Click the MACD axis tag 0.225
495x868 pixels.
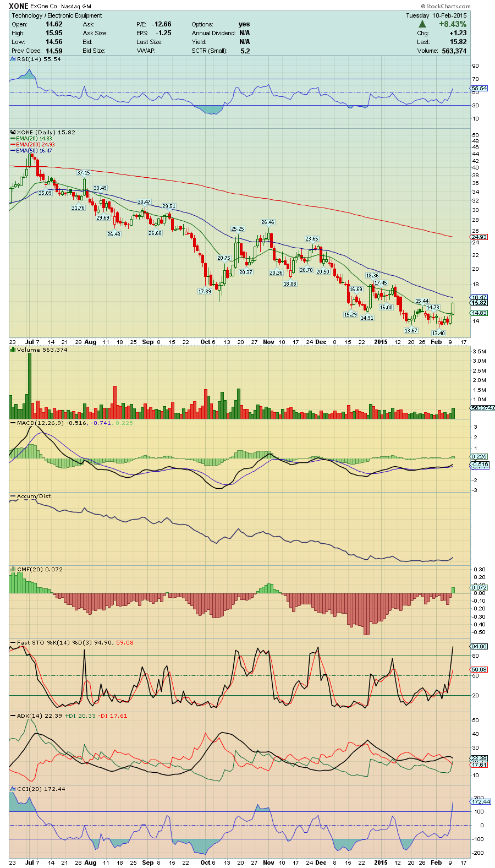479,456
